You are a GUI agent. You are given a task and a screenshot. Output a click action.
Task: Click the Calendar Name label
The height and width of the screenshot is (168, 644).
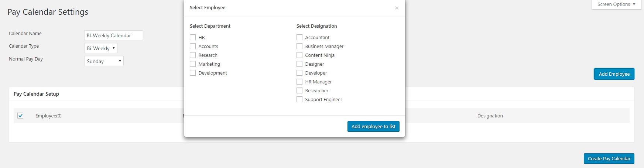tap(25, 33)
